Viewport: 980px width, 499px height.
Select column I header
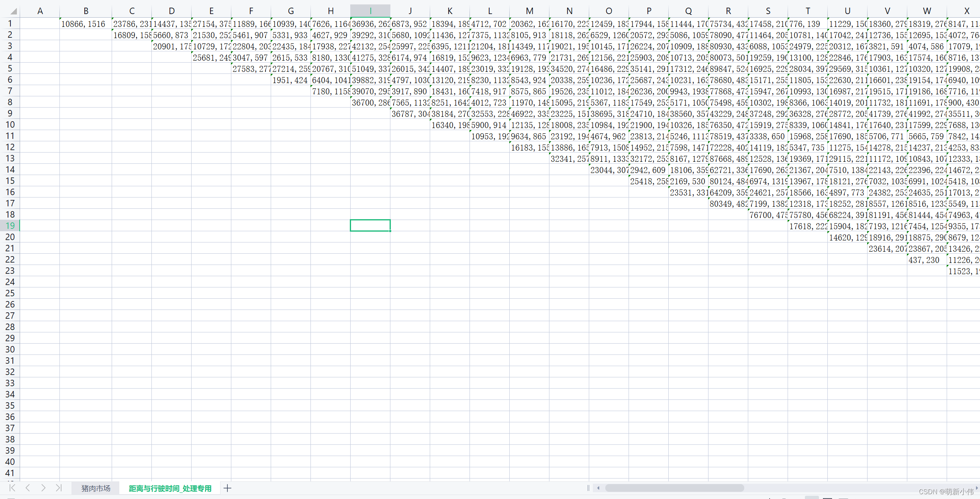click(x=370, y=11)
